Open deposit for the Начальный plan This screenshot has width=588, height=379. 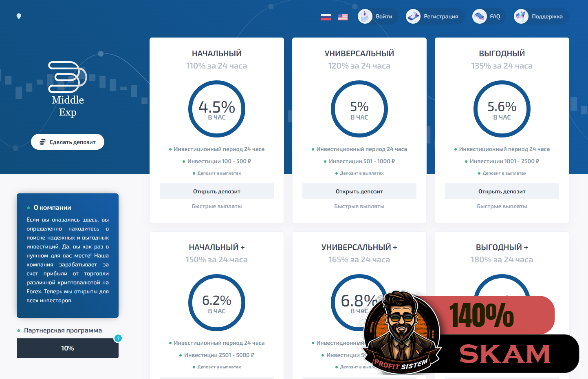coord(217,191)
